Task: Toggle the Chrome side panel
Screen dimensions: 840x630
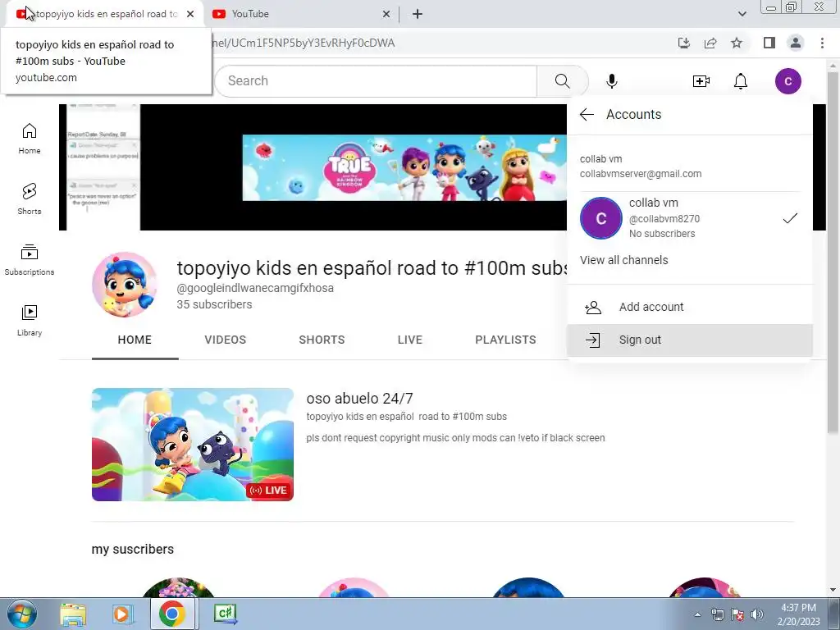Action: [x=769, y=43]
